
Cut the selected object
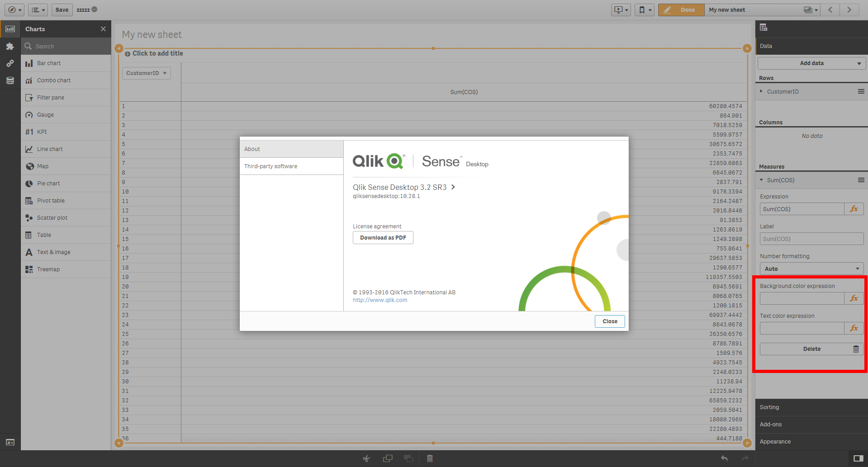[x=366, y=458]
